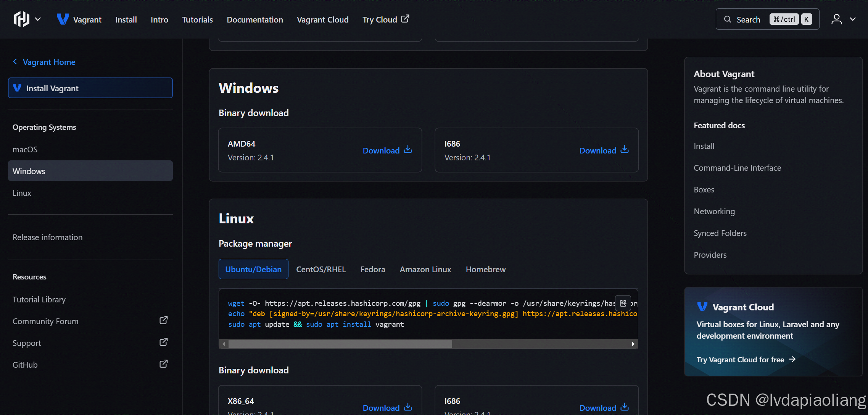Viewport: 868px width, 415px height.
Task: Click Try Vagrant Cloud for free
Action: pyautogui.click(x=746, y=359)
